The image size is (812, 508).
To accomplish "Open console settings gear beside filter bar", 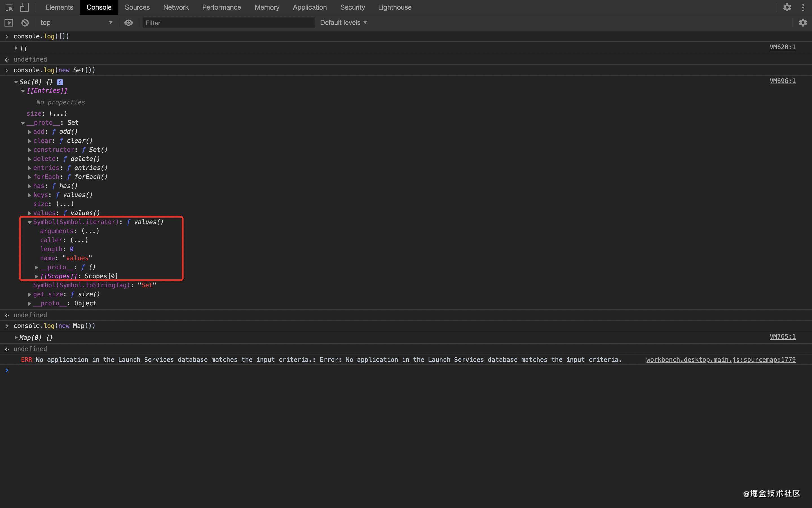I will tap(803, 23).
